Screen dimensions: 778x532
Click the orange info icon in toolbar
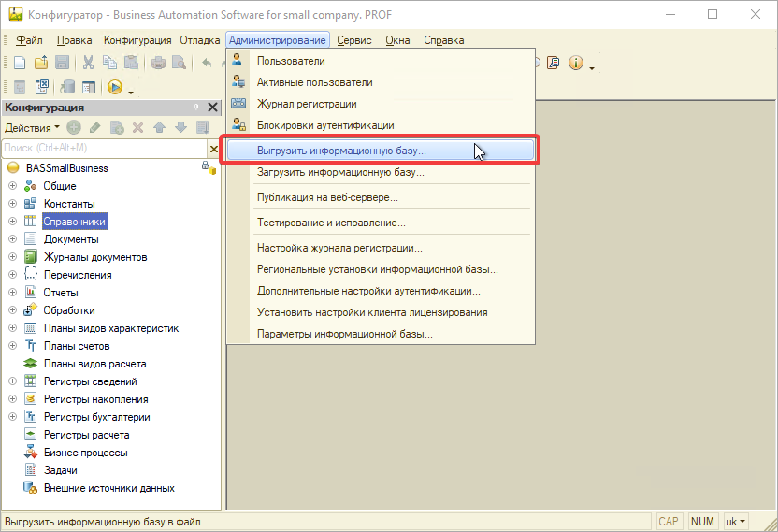575,63
